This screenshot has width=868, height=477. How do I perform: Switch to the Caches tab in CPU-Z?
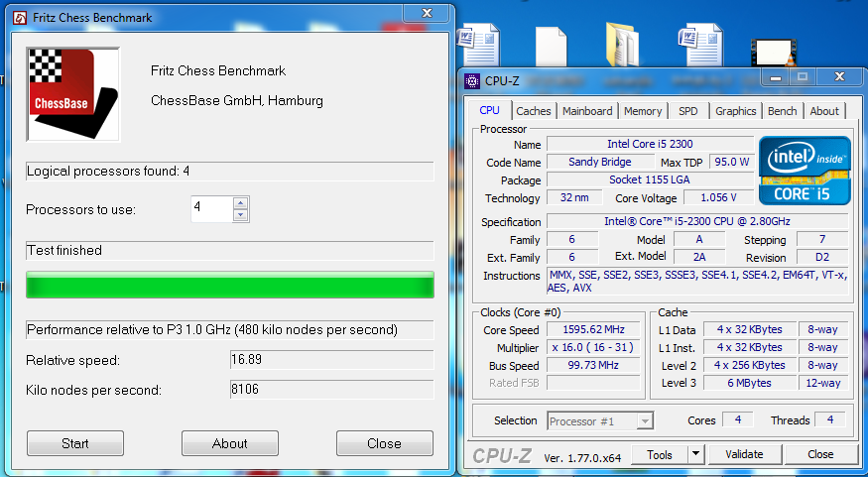(534, 111)
